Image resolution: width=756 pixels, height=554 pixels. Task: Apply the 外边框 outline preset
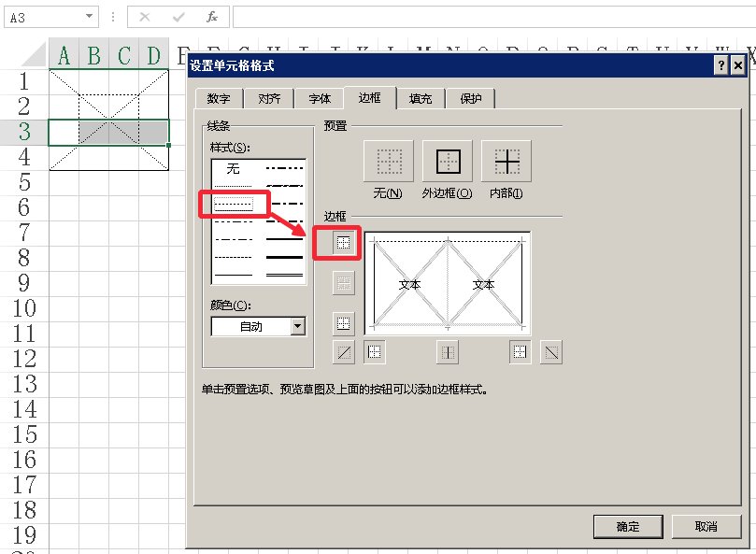(448, 163)
